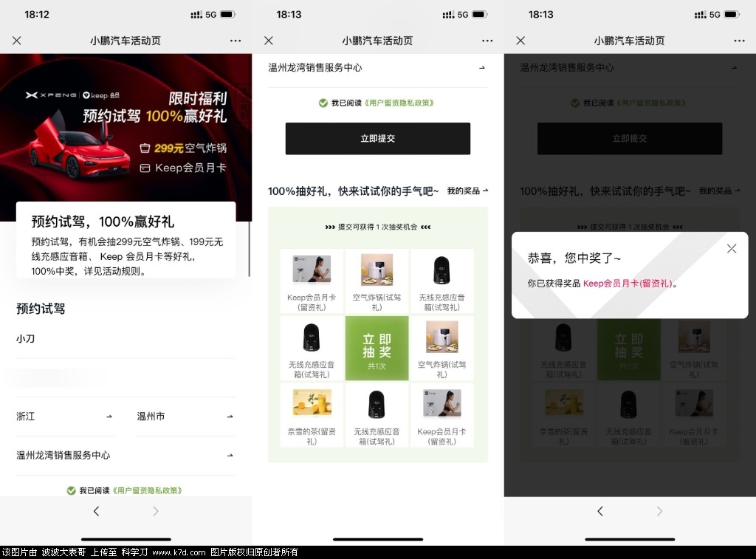Open the more options menu on the 18:12 screen
This screenshot has height=559, width=756.
click(x=235, y=41)
